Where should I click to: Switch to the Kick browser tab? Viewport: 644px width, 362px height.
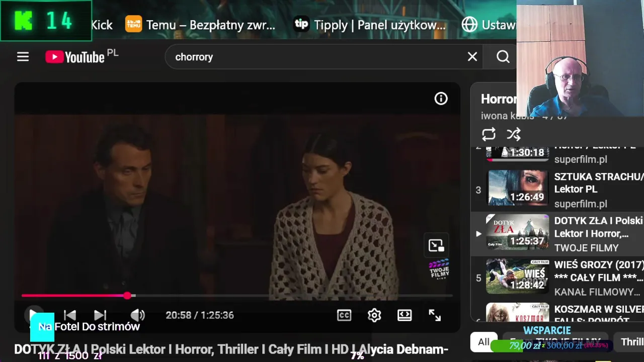(102, 25)
